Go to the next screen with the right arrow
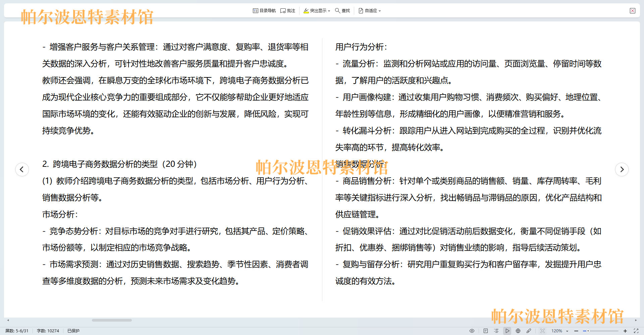644x335 pixels. tap(622, 169)
